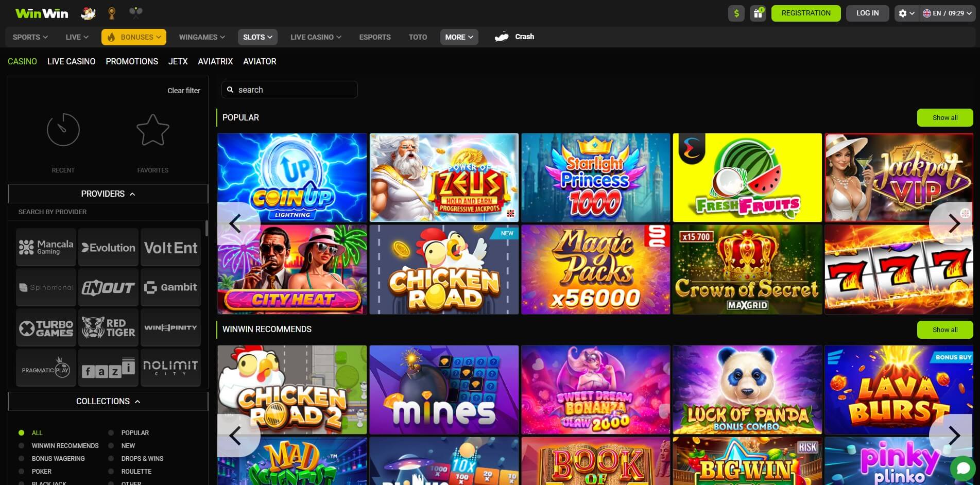The width and height of the screenshot is (980, 485).
Task: Click the rooster game icon next to the WinWin logo
Action: (x=88, y=13)
